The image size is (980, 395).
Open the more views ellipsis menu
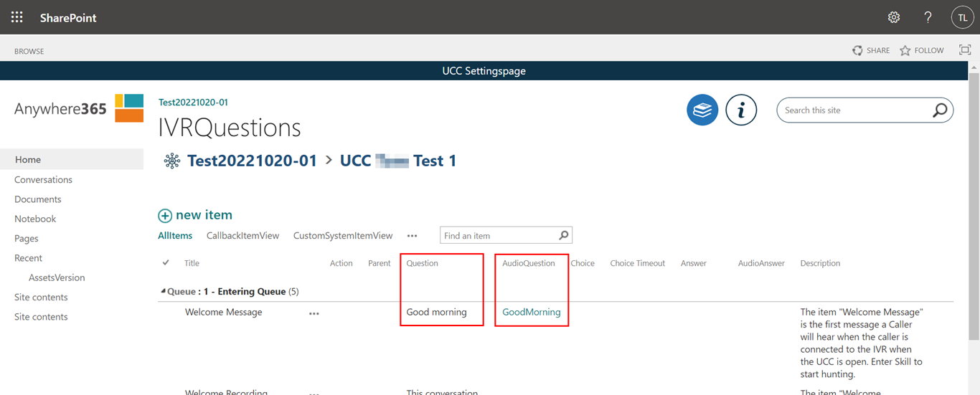click(412, 236)
